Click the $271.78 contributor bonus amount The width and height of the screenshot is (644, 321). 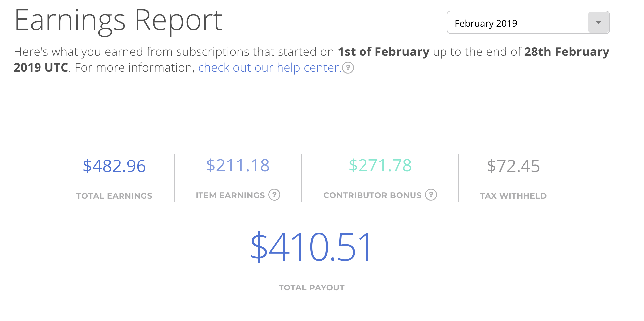[380, 165]
